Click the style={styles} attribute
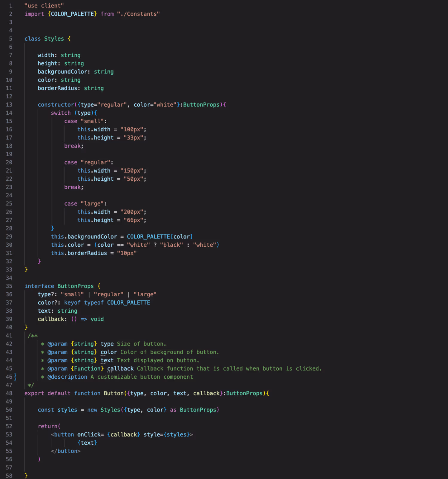The image size is (448, 479). [167, 435]
